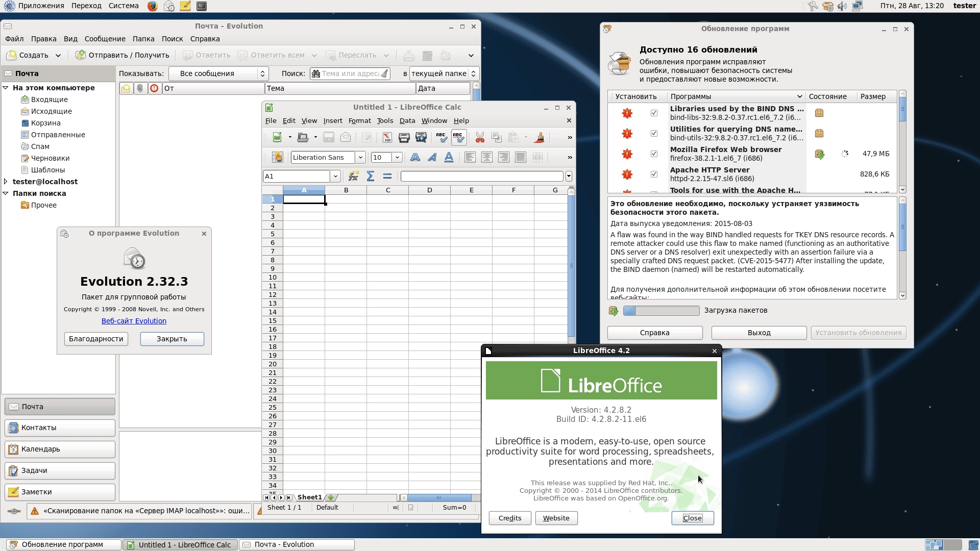Click the Function equals icon in Calc
The width and height of the screenshot is (980, 551).
click(387, 177)
